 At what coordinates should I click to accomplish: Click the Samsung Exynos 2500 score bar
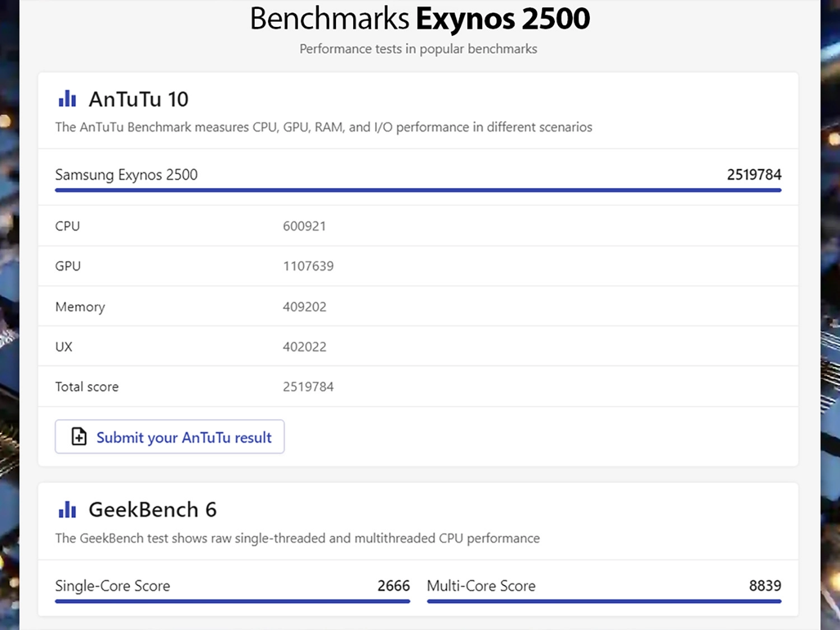coord(418,190)
